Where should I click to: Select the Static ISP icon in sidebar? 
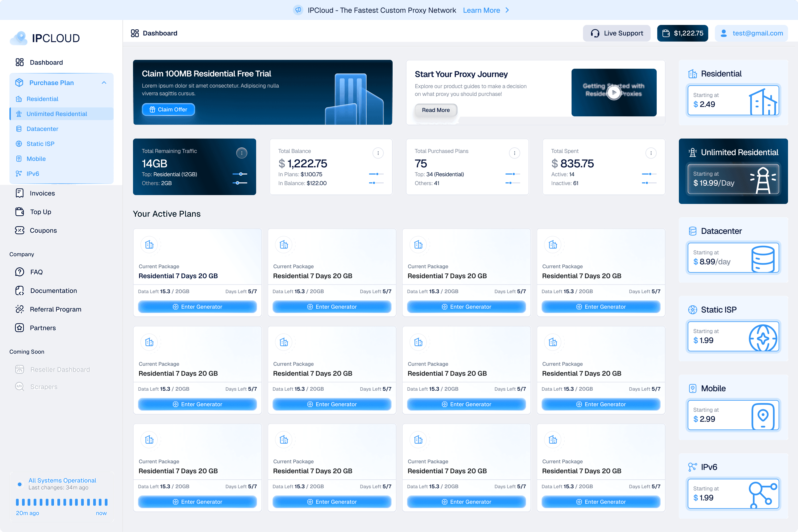click(19, 144)
